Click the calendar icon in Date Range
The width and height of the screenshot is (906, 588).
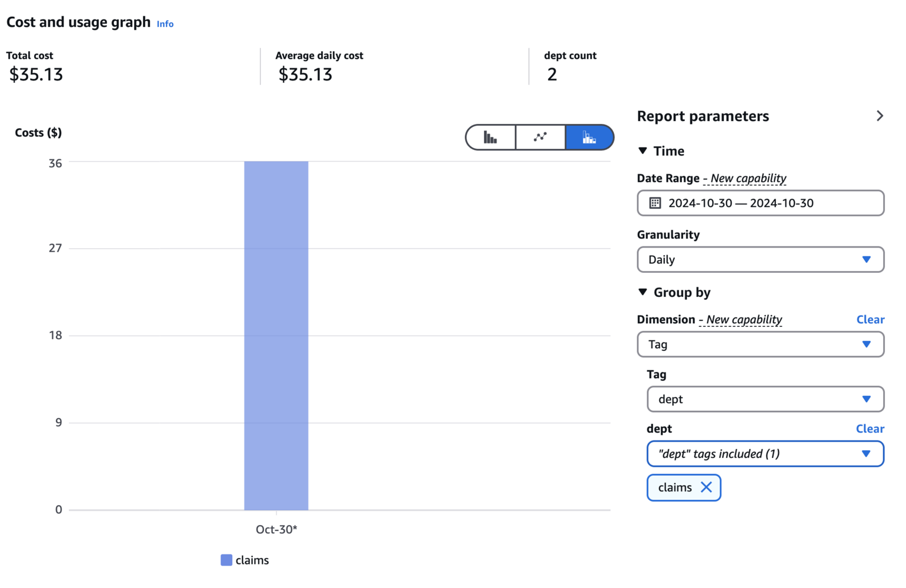[655, 203]
